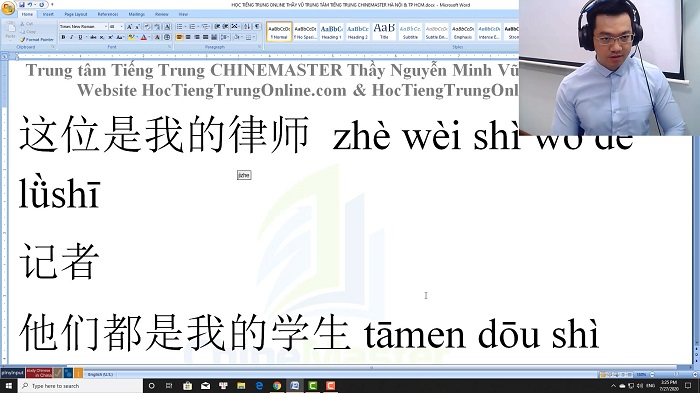This screenshot has height=393, width=700.
Task: Toggle Underline formatting
Action: click(80, 37)
